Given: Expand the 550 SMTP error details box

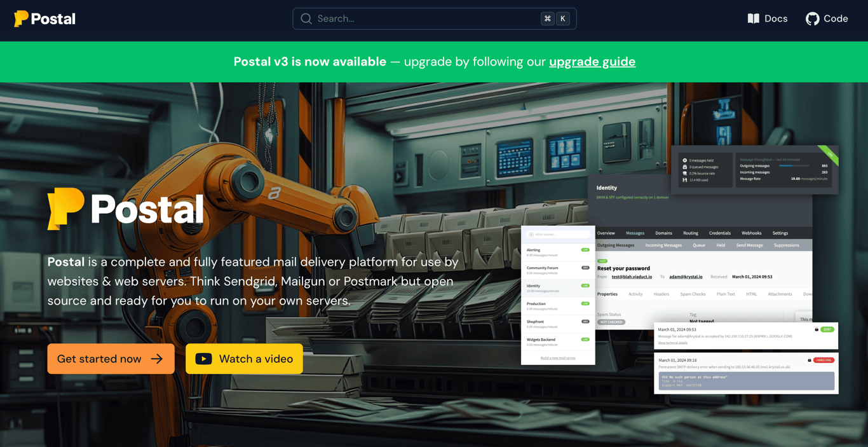Looking at the screenshot, I should (x=747, y=380).
